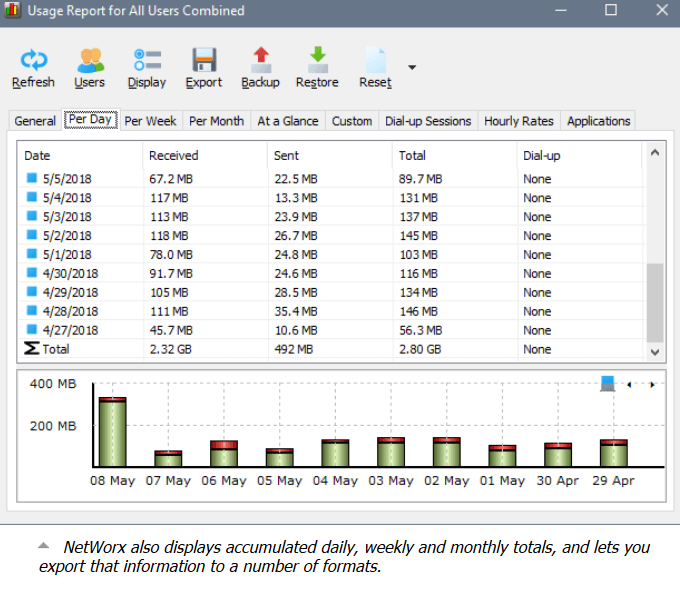Click the table scrollbar down arrow
The height and width of the screenshot is (589, 680).
(x=655, y=352)
